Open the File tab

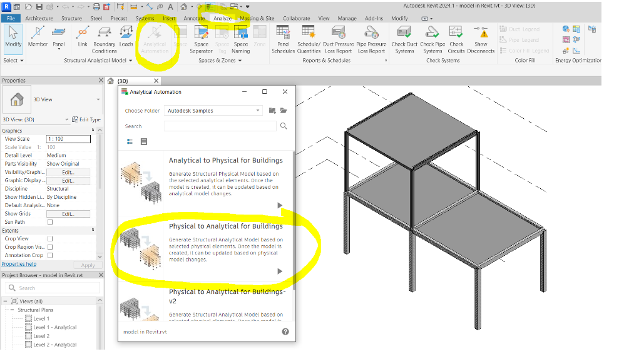click(11, 18)
